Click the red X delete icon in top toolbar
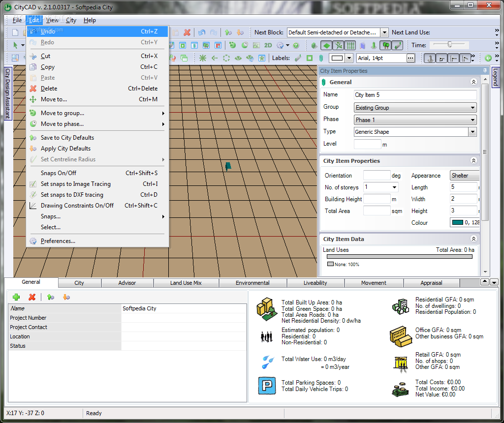The image size is (504, 423). (x=187, y=32)
